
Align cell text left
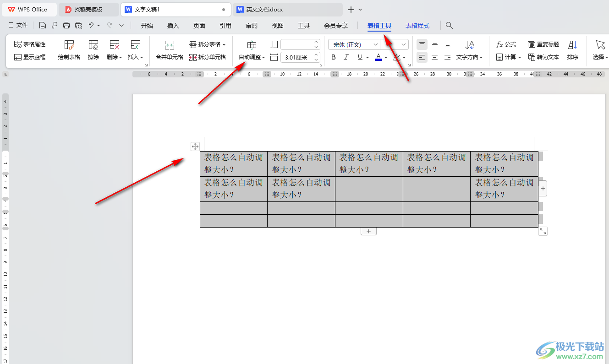[x=422, y=57]
